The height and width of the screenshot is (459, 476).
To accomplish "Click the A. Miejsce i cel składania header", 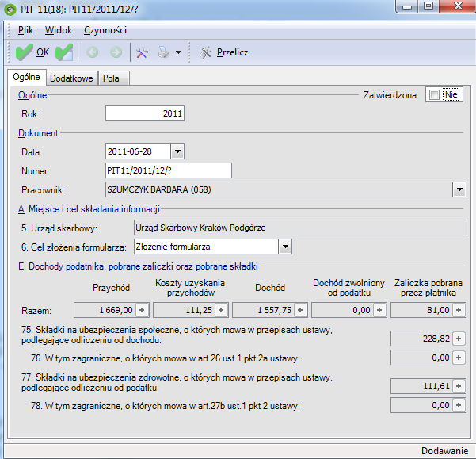I will pos(89,209).
